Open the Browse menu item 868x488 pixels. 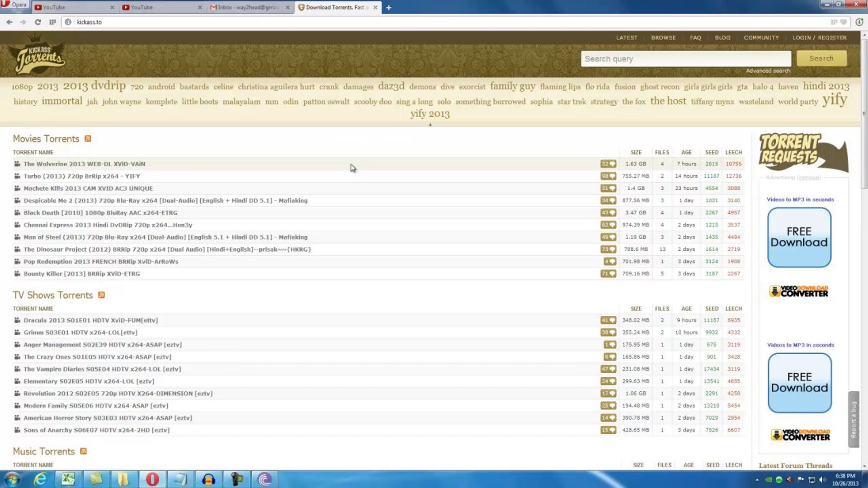point(663,38)
